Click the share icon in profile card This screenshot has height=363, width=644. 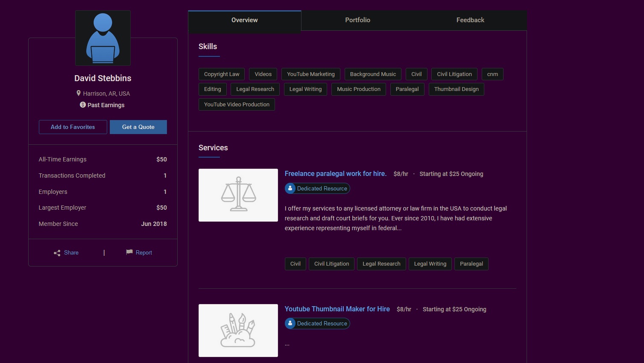57,253
